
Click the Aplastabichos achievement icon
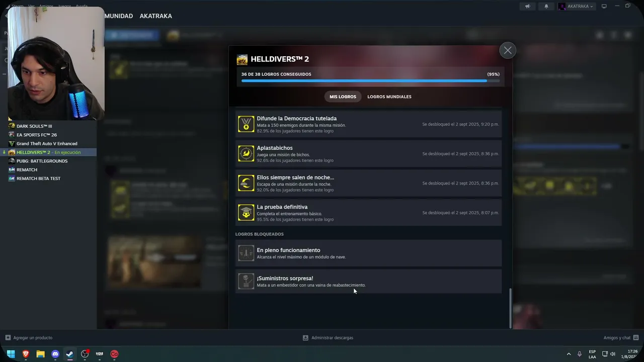246,154
